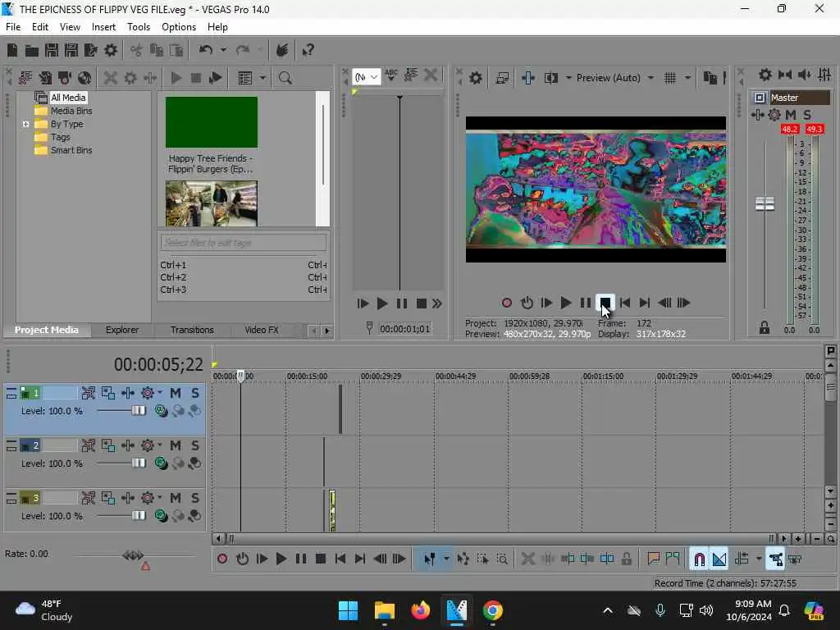Viewport: 840px width, 630px height.
Task: Switch to the Transitions tab
Action: pos(192,330)
